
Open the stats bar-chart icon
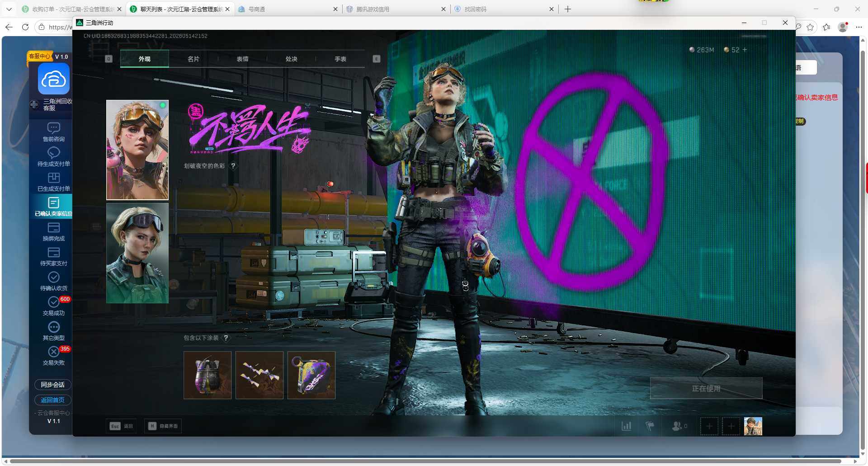pyautogui.click(x=627, y=426)
